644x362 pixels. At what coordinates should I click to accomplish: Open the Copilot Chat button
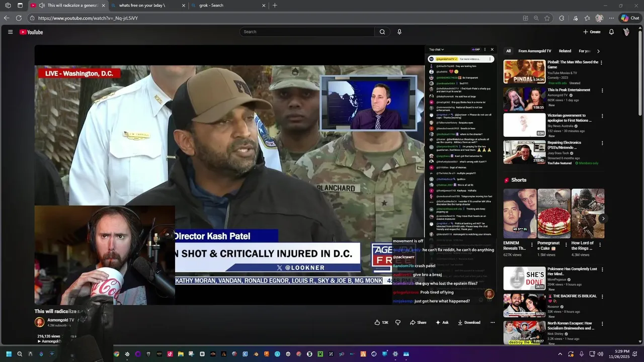630,18
